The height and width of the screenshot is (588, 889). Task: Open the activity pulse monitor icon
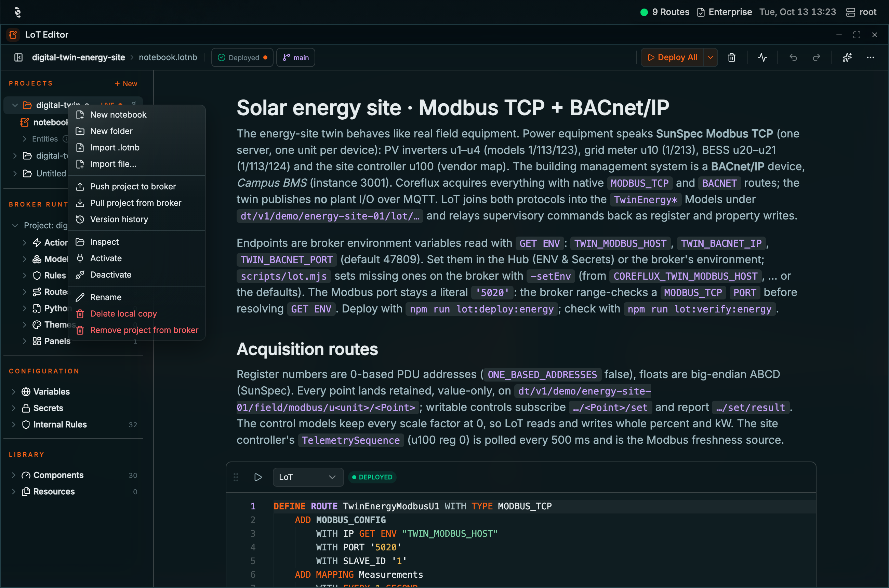pyautogui.click(x=762, y=57)
